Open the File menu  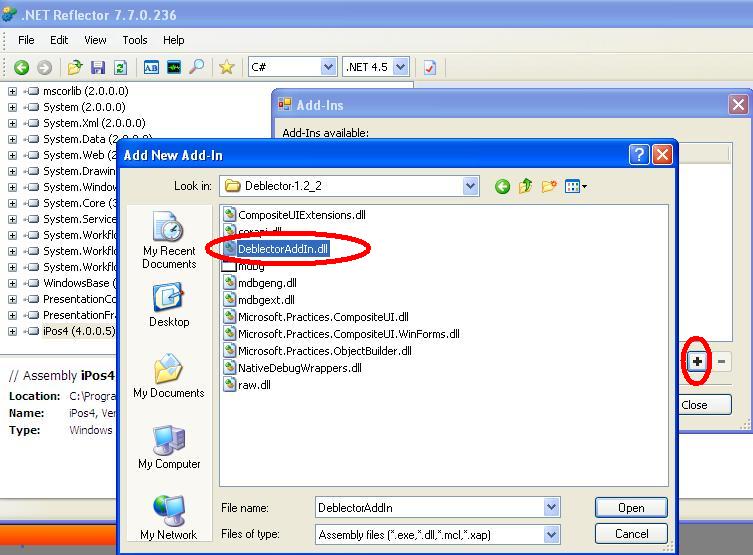pyautogui.click(x=26, y=40)
